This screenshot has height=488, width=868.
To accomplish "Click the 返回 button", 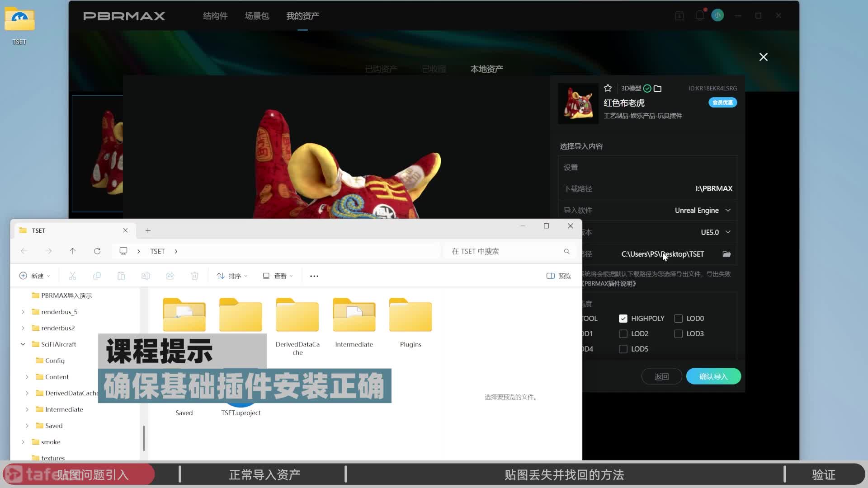I will [661, 376].
